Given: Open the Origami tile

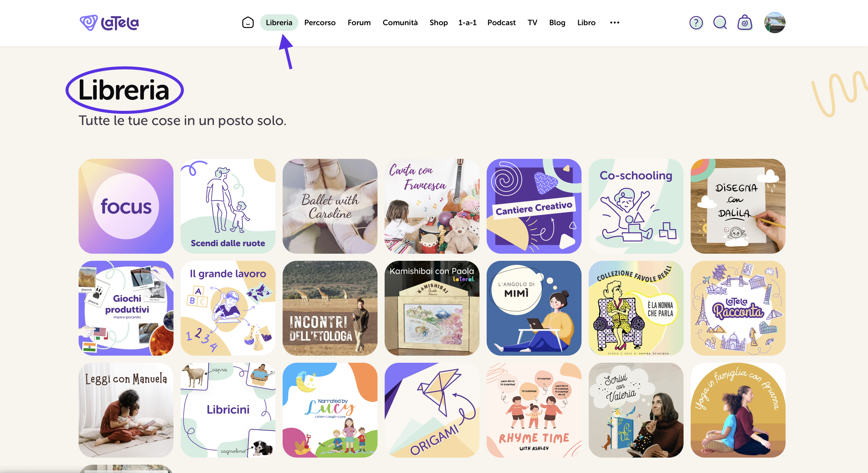Looking at the screenshot, I should tap(432, 410).
